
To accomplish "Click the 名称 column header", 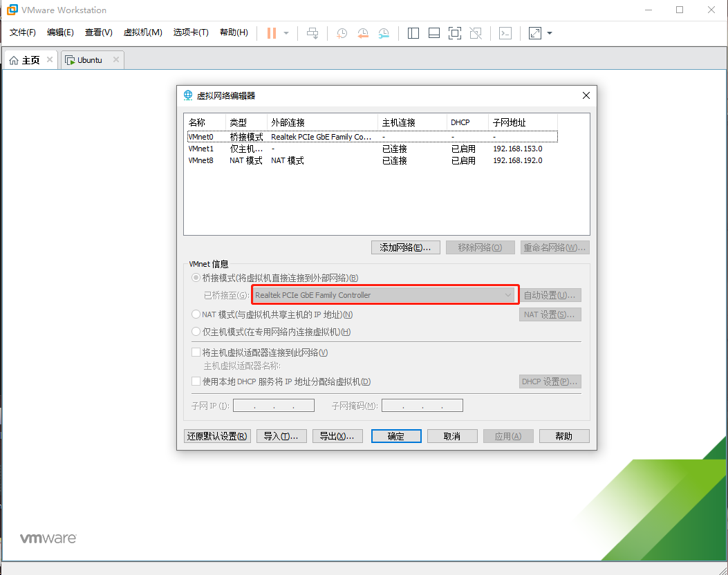I will click(205, 122).
